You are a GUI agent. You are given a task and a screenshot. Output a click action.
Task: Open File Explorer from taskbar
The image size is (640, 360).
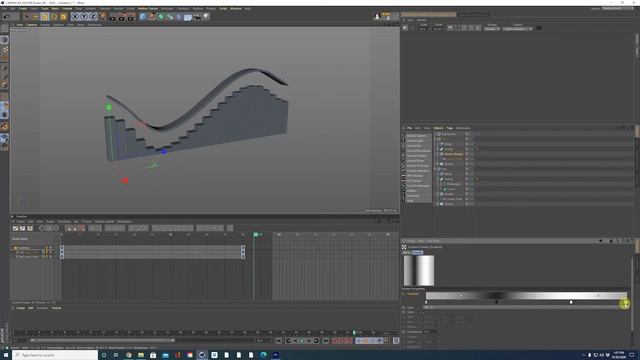click(141, 355)
